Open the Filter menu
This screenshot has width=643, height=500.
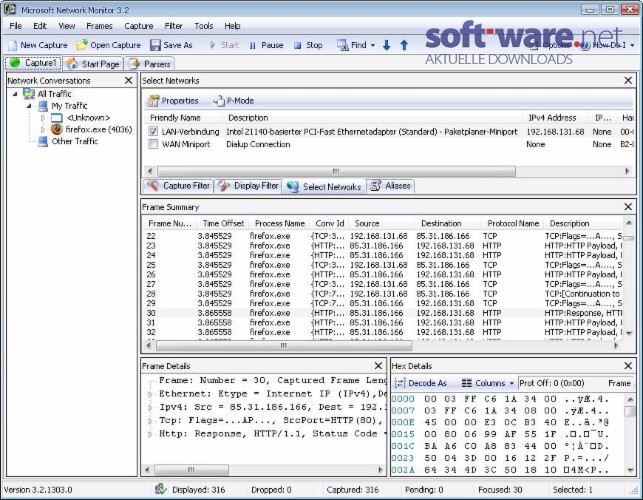click(173, 26)
